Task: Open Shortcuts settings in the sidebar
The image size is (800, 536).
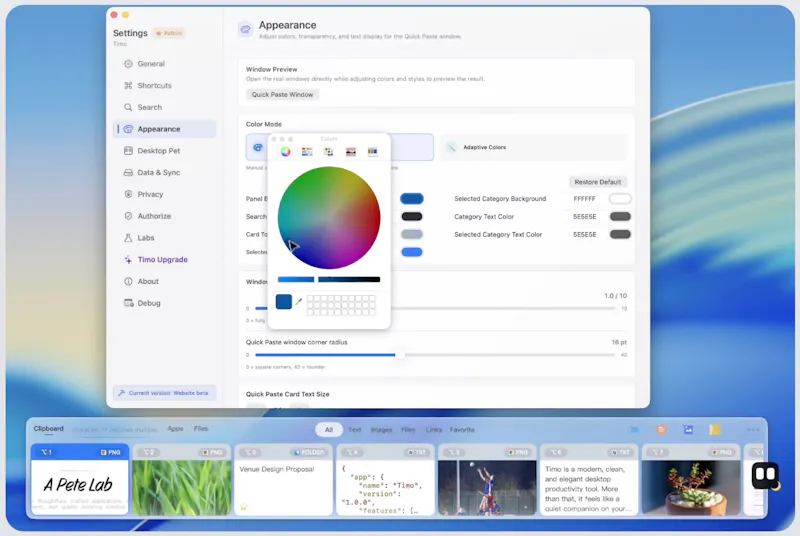Action: pyautogui.click(x=164, y=86)
